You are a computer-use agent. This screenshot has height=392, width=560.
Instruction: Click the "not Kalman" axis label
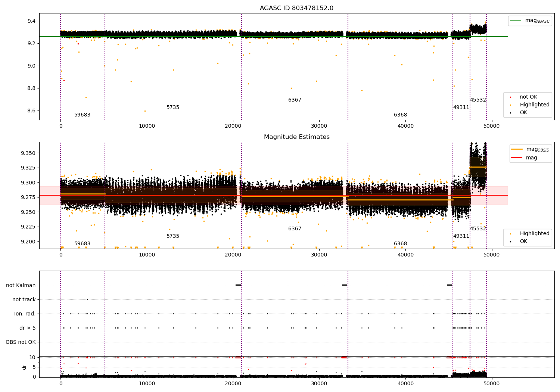(21, 286)
